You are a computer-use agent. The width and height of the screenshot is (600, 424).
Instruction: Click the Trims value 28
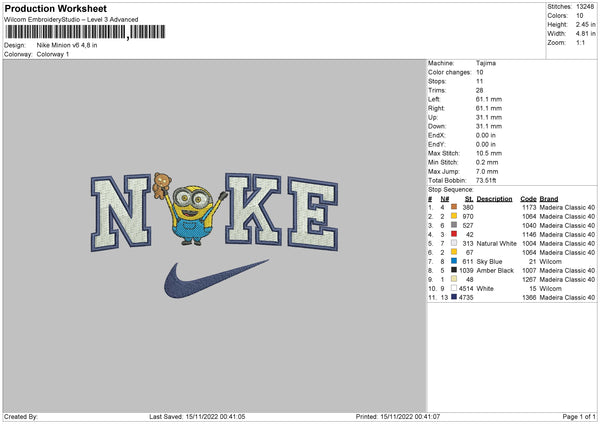point(479,90)
